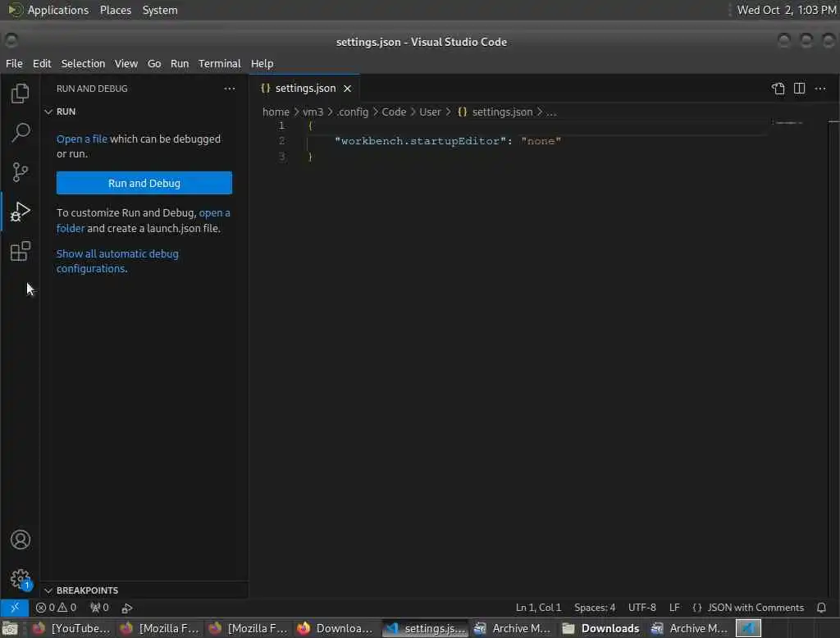Click the Open Settings (UI) editor icon
This screenshot has width=840, height=638.
pos(778,89)
